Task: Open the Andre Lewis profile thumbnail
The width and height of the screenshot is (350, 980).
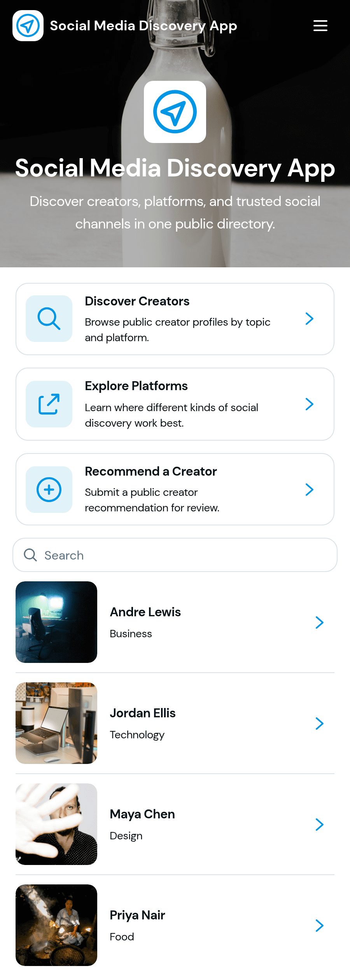Action: point(56,622)
